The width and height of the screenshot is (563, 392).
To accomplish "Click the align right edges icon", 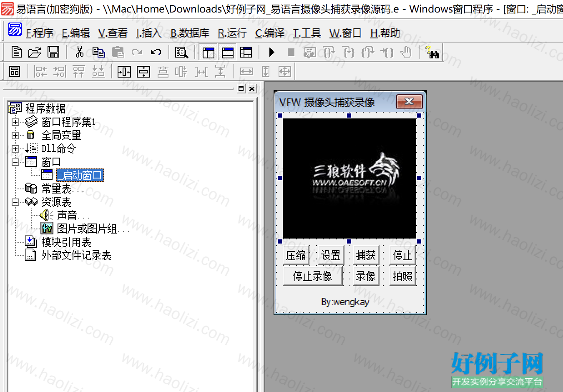I will 60,71.
